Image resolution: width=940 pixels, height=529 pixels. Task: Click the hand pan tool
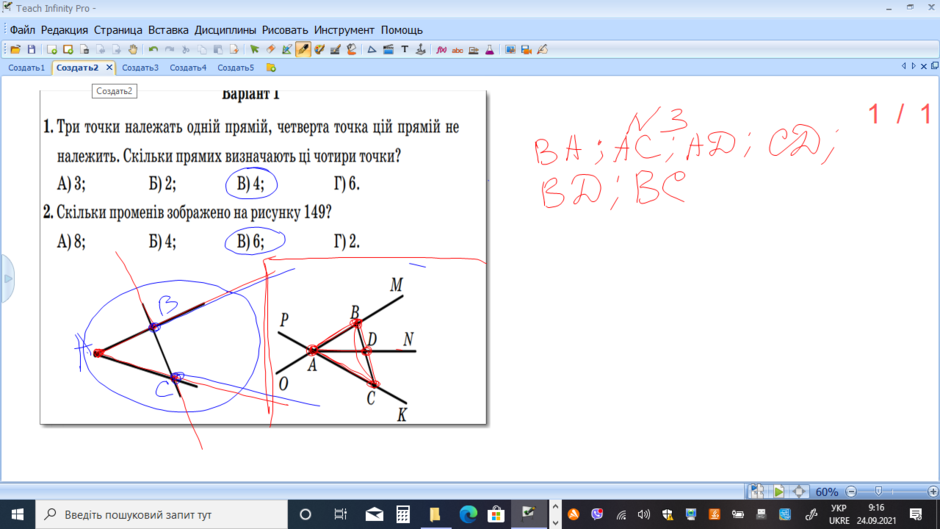coord(132,50)
